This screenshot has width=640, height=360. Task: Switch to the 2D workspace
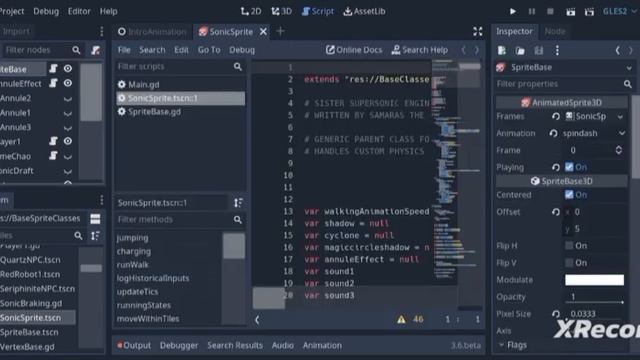[251, 11]
